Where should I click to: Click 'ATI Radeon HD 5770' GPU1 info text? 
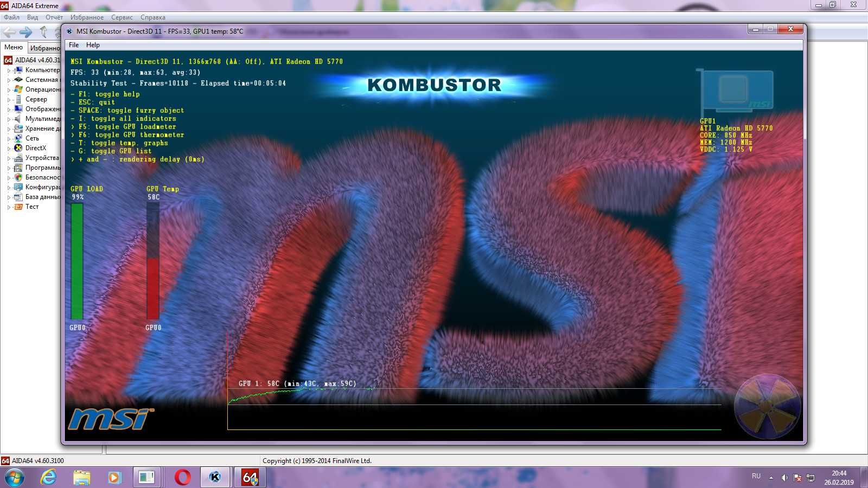[x=736, y=128]
